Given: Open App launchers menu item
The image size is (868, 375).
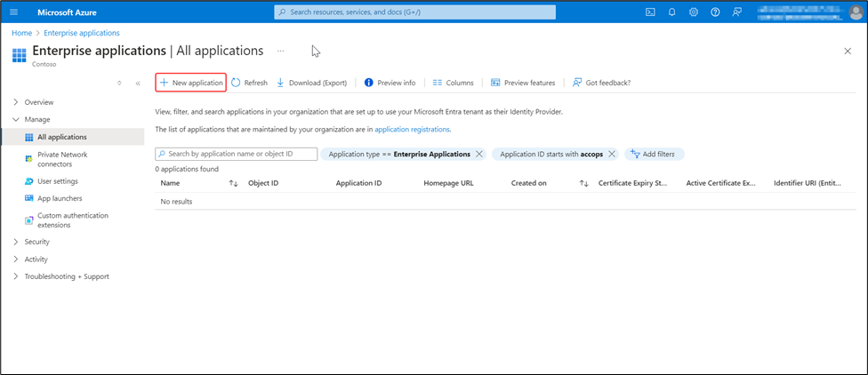Looking at the screenshot, I should click(x=60, y=198).
